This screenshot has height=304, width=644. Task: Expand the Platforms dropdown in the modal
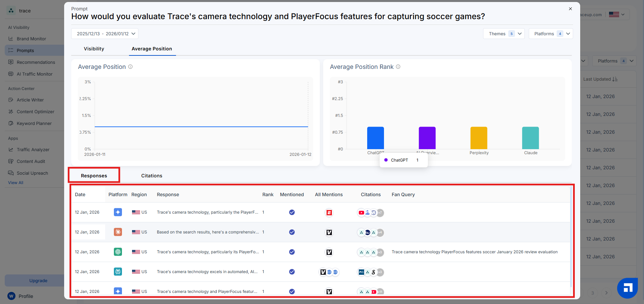(551, 34)
